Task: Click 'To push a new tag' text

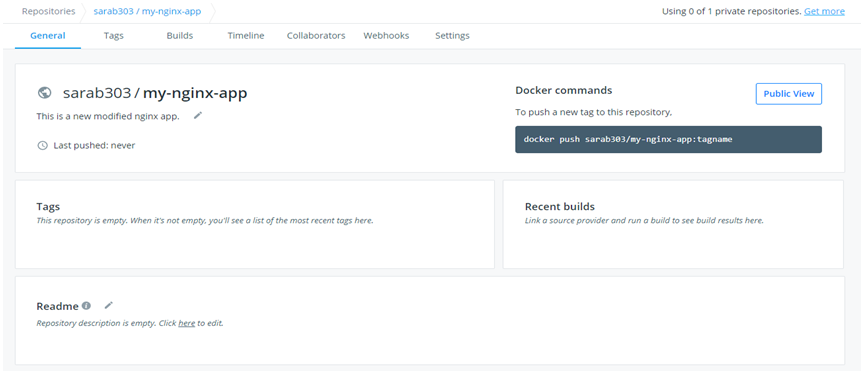Action: pos(594,112)
